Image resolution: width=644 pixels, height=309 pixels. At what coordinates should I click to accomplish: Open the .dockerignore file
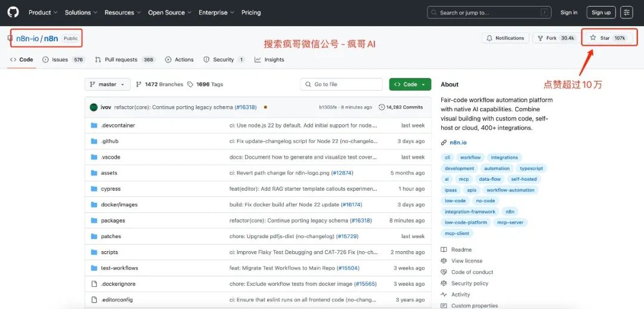(x=118, y=284)
